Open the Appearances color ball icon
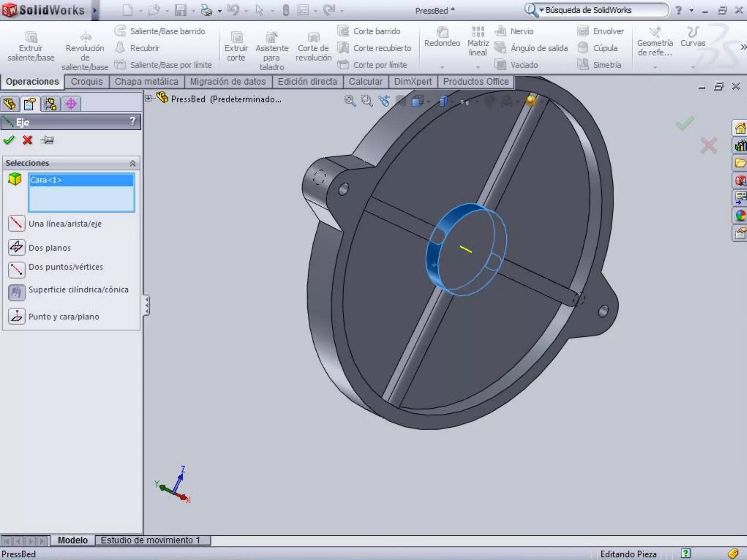 tap(740, 216)
